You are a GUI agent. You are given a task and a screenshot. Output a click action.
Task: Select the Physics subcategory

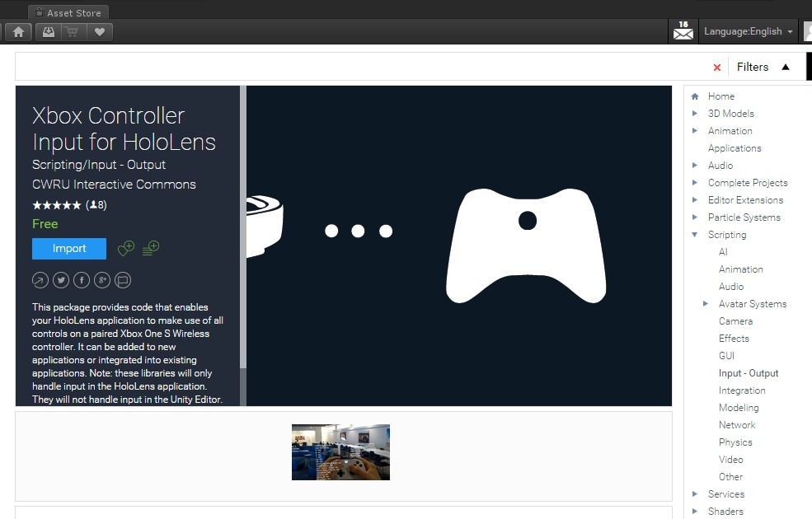735,442
